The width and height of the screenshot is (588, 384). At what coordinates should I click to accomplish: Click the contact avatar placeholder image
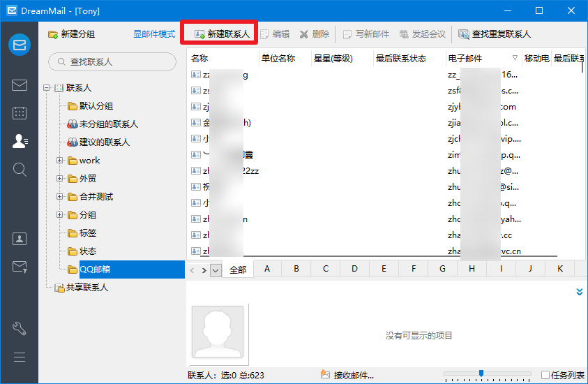coord(218,332)
